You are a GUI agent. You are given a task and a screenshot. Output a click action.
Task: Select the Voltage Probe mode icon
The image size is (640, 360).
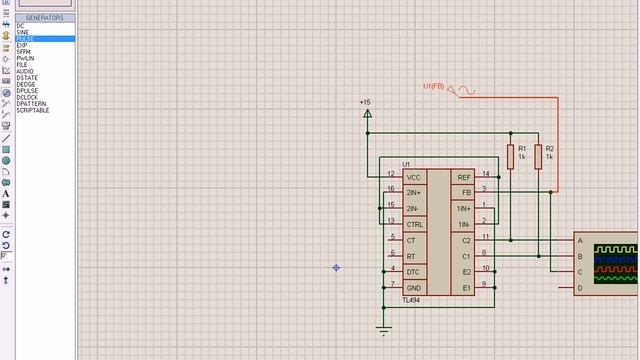coord(6,104)
